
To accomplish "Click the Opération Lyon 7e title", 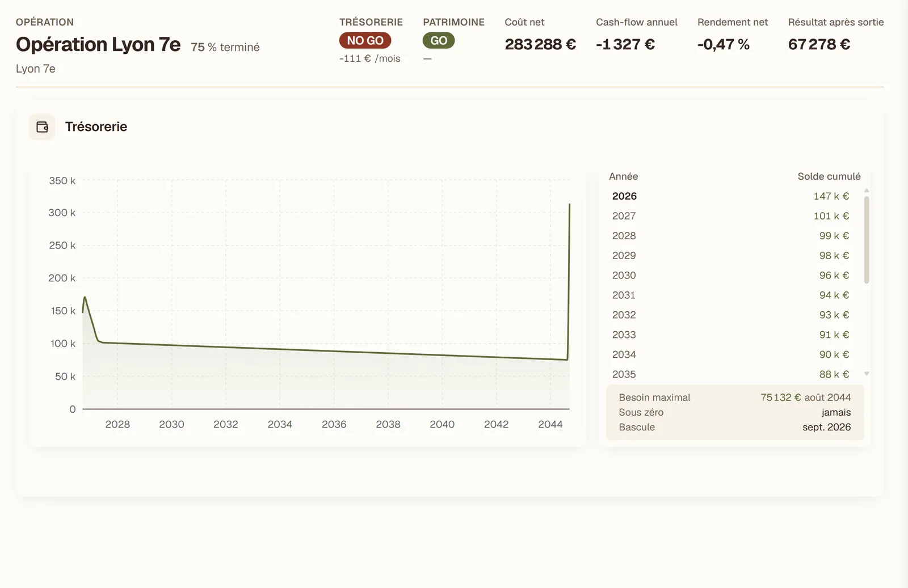I will (98, 44).
